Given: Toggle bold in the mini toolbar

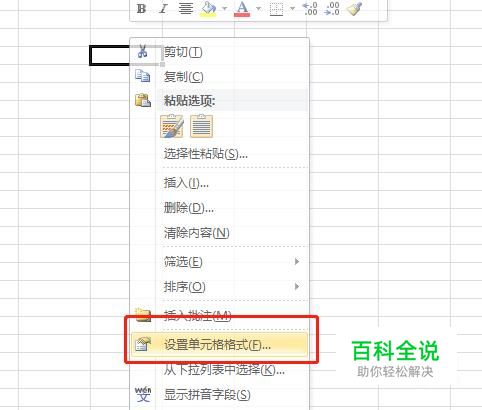Looking at the screenshot, I should click(142, 8).
